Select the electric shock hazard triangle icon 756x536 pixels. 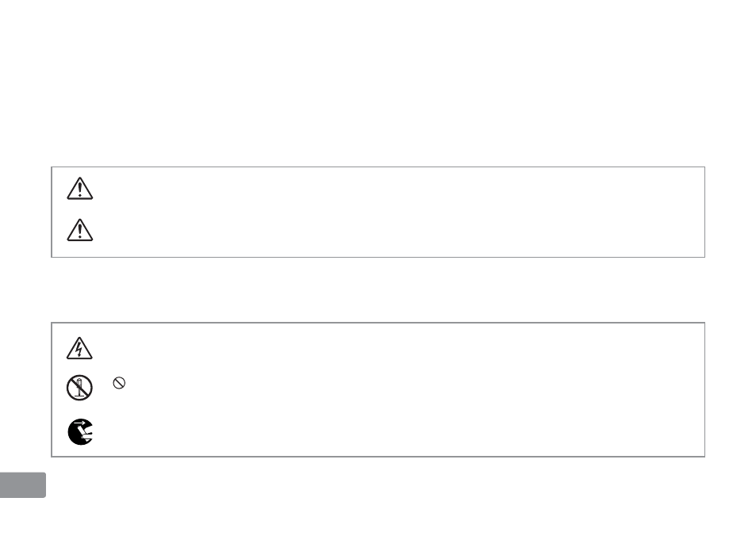pos(79,348)
